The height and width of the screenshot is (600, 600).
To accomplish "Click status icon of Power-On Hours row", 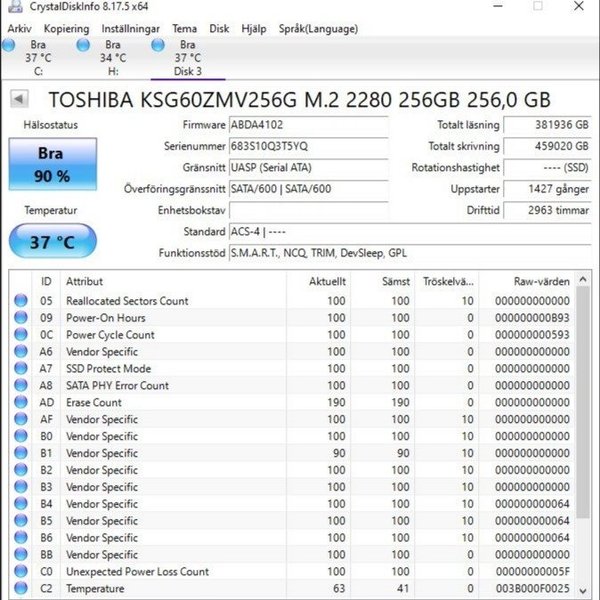I will click(21, 318).
